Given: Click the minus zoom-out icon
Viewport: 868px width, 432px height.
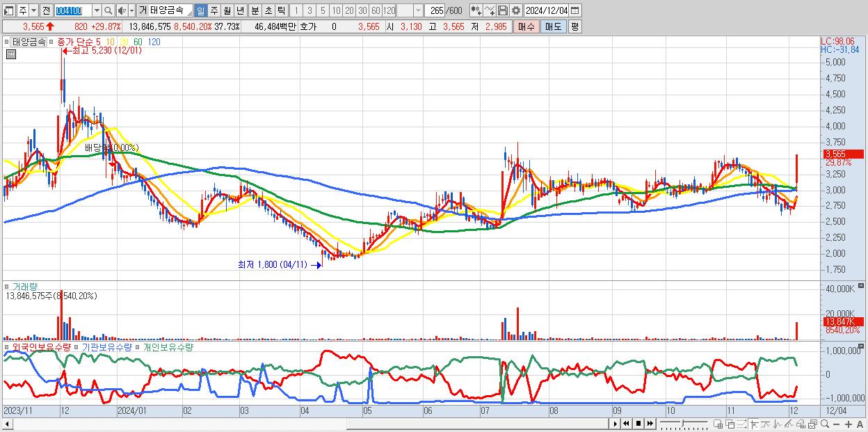Looking at the screenshot, I should point(836,424).
